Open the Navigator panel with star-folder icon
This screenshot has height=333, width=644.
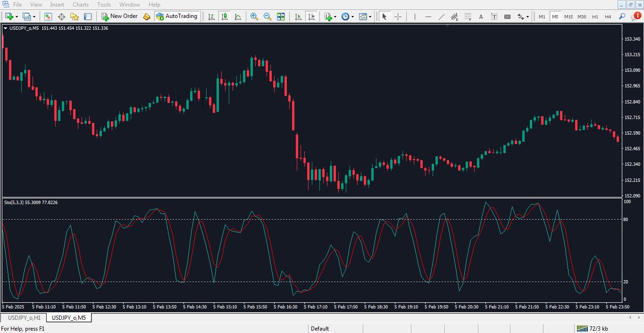coord(75,17)
